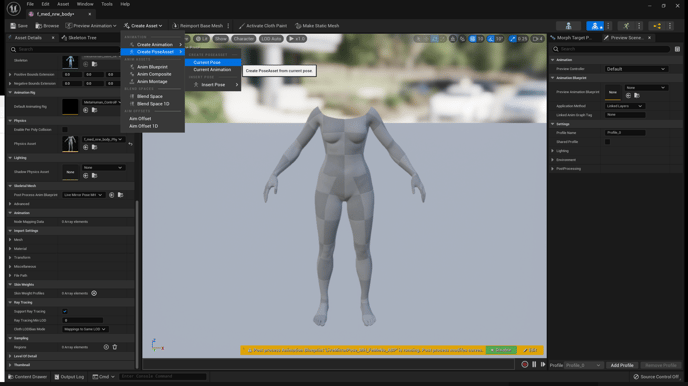Image resolution: width=688 pixels, height=386 pixels.
Task: Choose Anim Montage from the menu
Action: 152,82
